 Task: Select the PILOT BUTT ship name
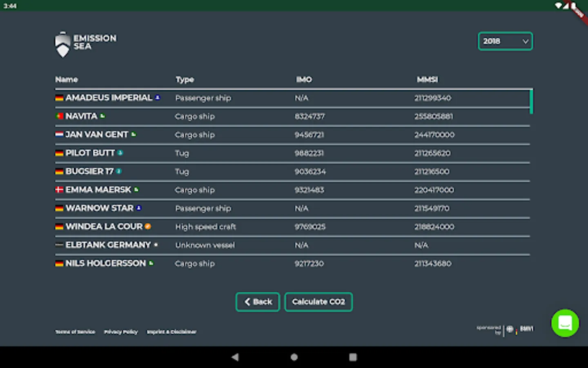point(90,153)
